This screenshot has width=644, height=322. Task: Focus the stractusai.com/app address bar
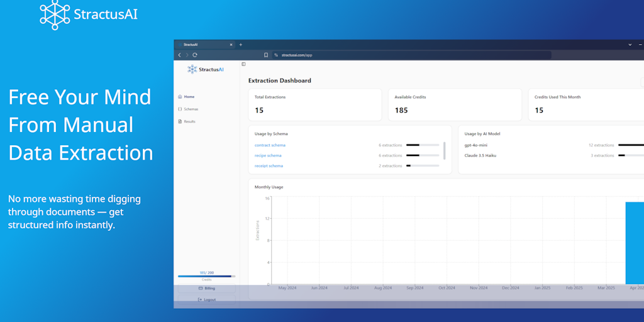click(411, 55)
